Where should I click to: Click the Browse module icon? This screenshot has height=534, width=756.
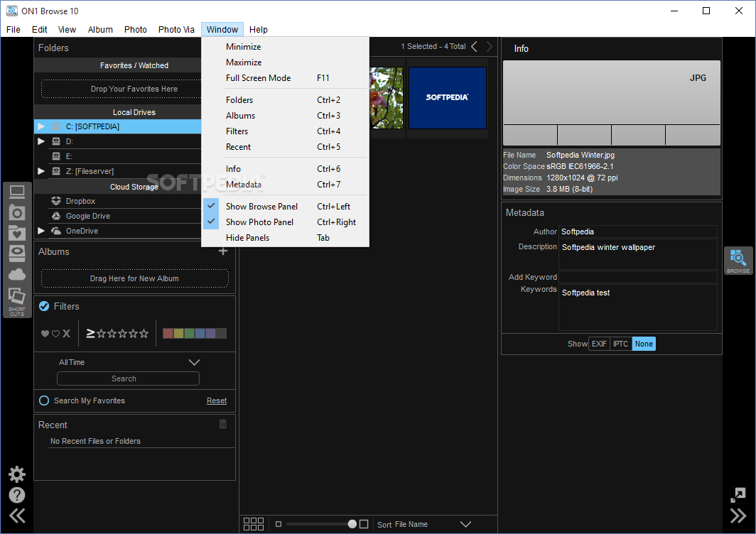click(x=738, y=261)
